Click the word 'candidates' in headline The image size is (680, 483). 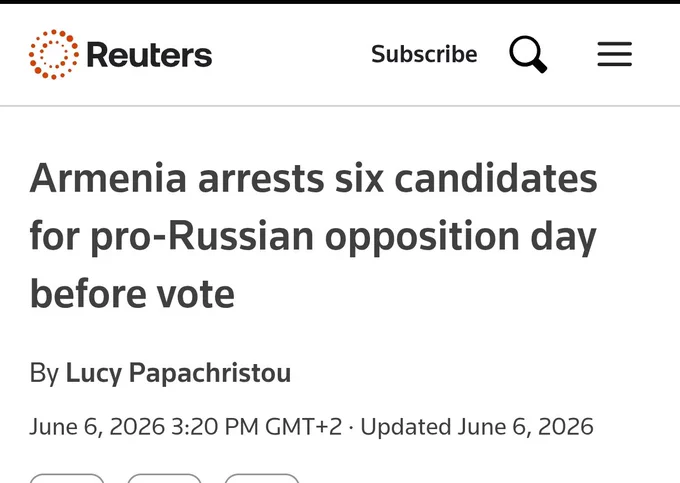pyautogui.click(x=496, y=179)
